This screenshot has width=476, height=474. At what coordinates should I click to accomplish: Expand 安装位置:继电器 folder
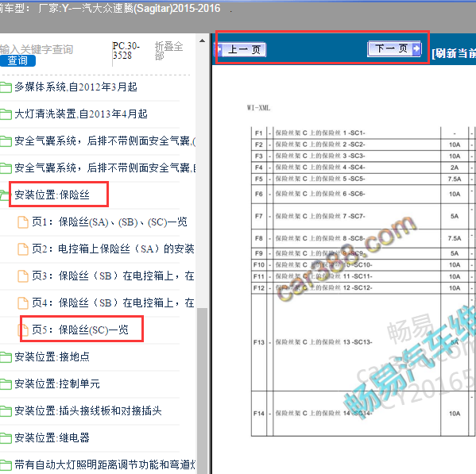tap(52, 437)
